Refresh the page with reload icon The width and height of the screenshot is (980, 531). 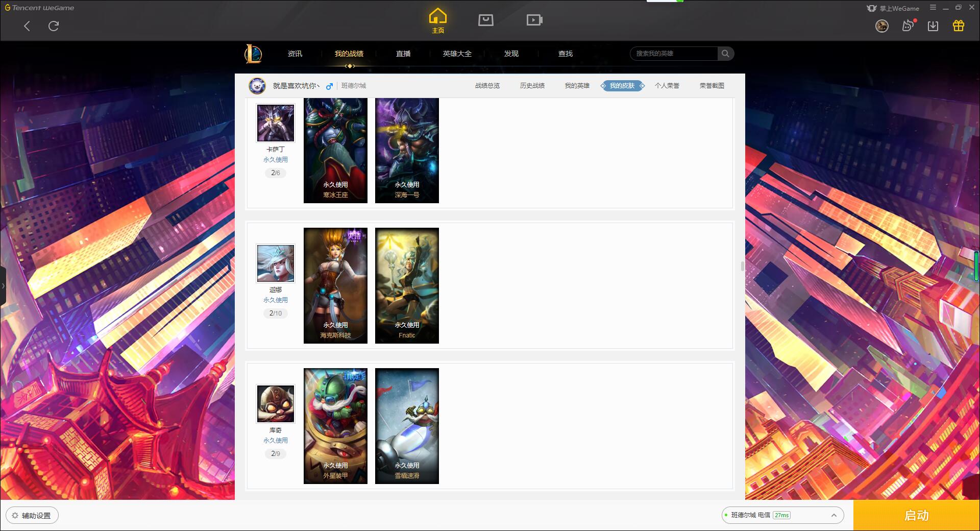54,26
